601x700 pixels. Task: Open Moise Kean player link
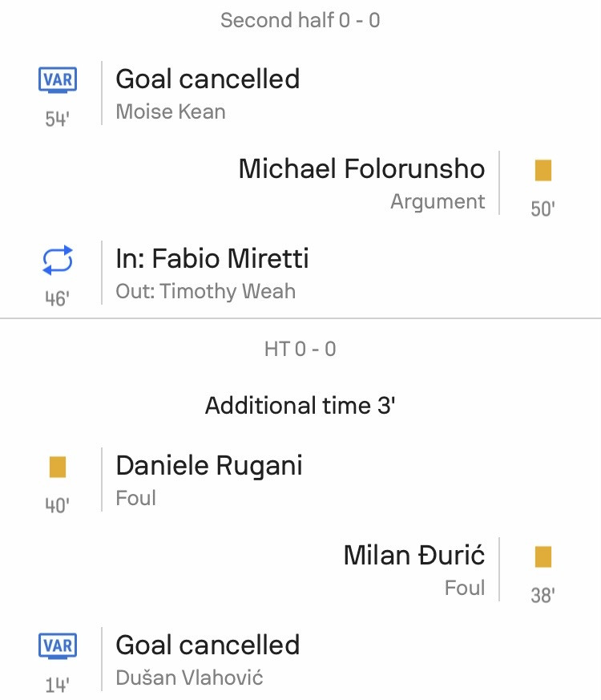(171, 111)
